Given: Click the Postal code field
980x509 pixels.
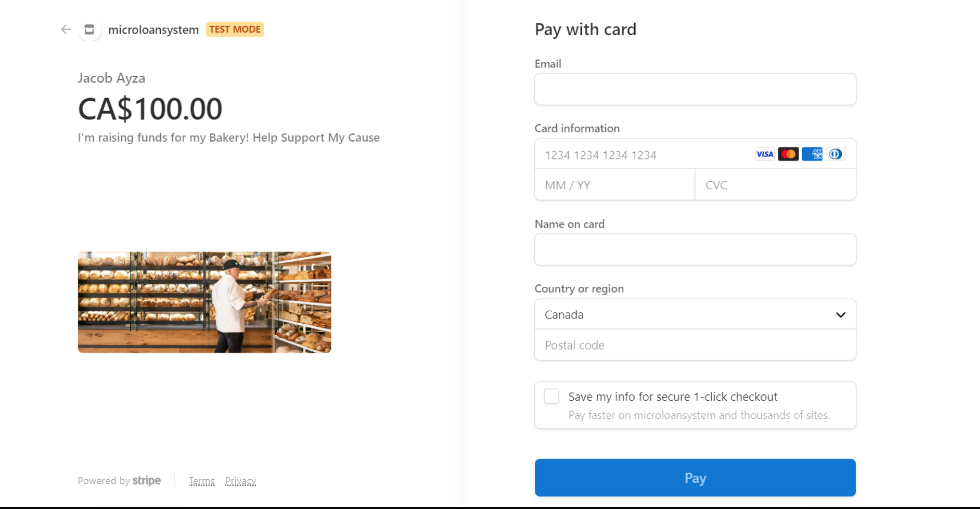Looking at the screenshot, I should click(x=695, y=345).
